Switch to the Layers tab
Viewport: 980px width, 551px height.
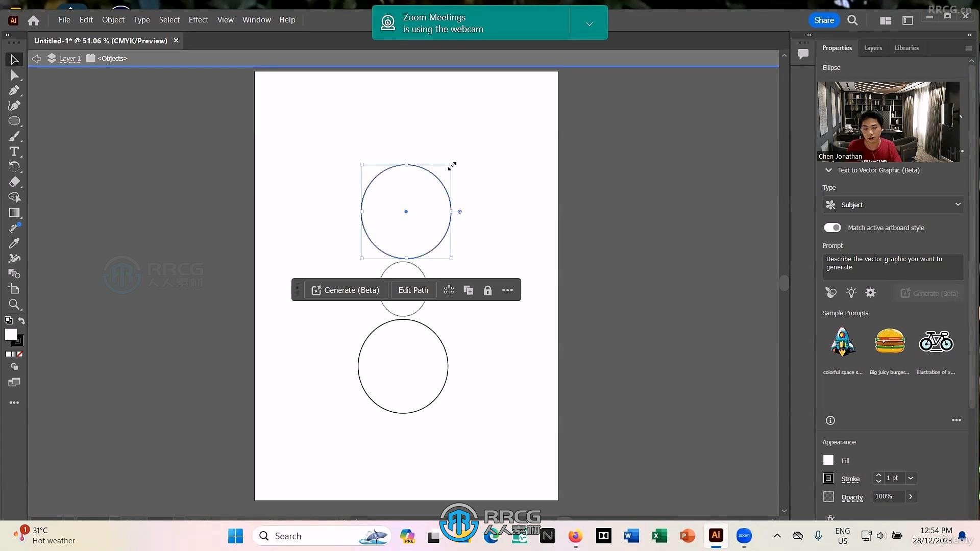point(873,48)
